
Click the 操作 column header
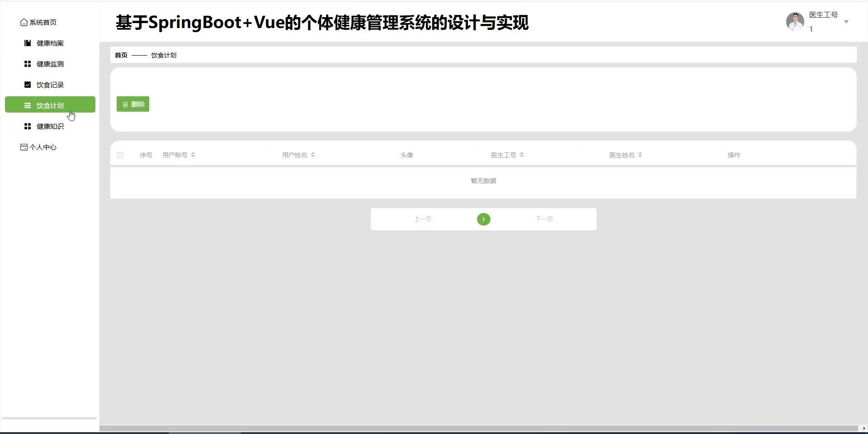pyautogui.click(x=734, y=155)
